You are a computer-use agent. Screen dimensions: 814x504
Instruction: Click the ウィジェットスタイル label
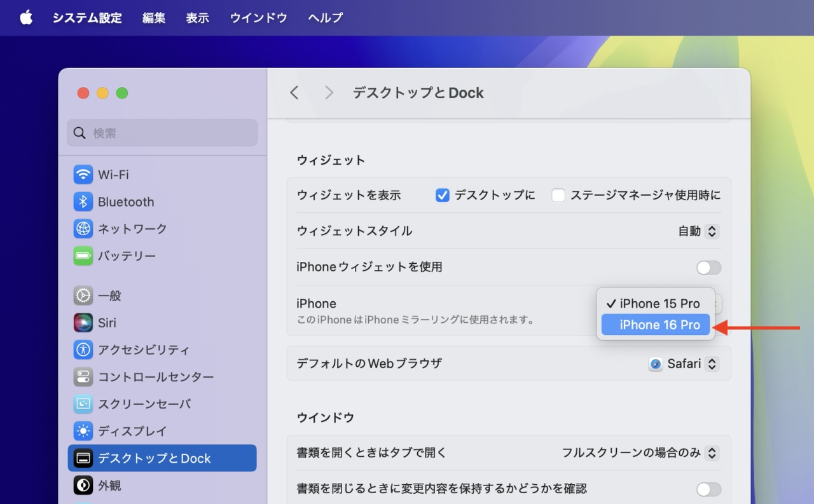354,231
